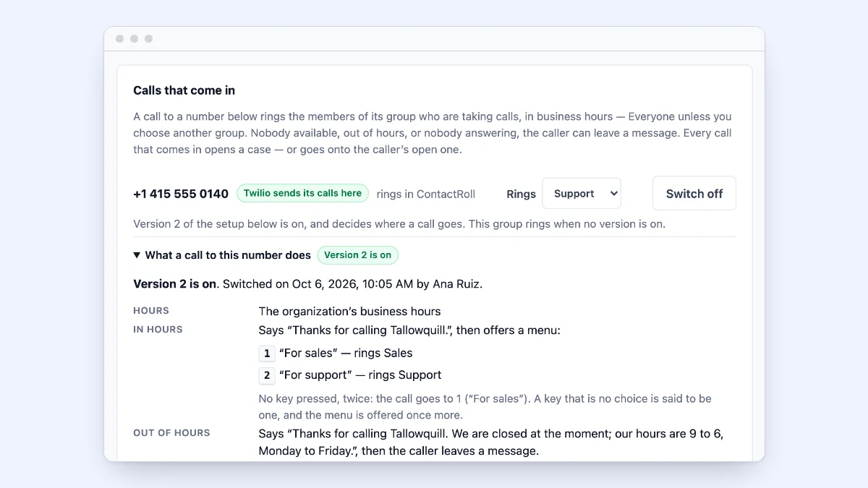The image size is (868, 488).
Task: Click the '“For support” — rings Support' row
Action: point(350,375)
